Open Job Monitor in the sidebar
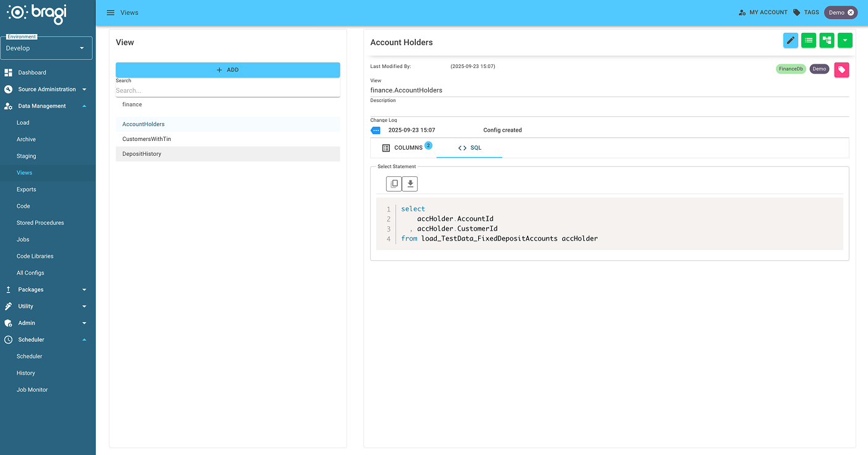 [32, 390]
